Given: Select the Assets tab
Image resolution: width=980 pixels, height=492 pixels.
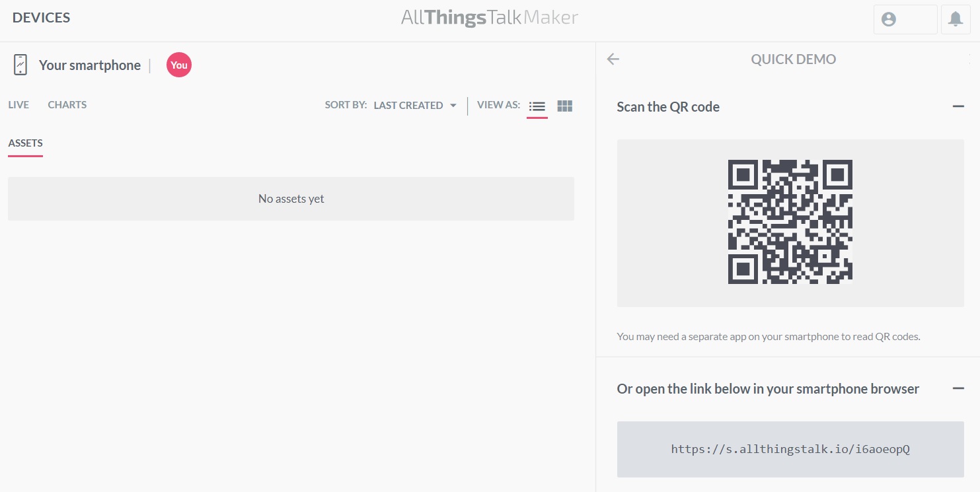Looking at the screenshot, I should pyautogui.click(x=26, y=143).
